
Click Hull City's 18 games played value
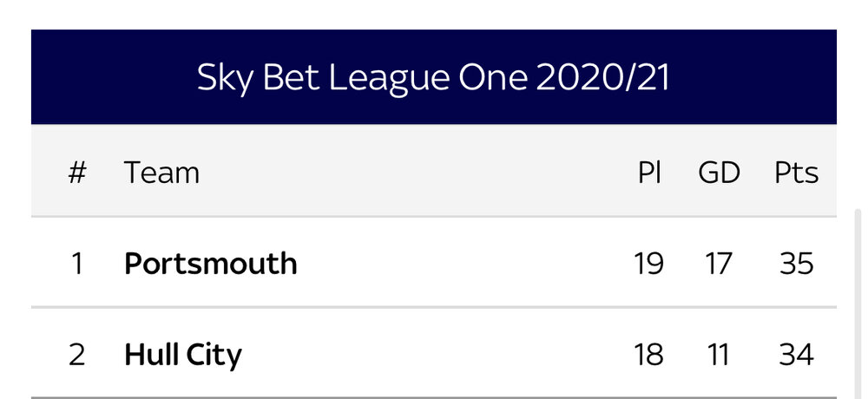tap(648, 354)
